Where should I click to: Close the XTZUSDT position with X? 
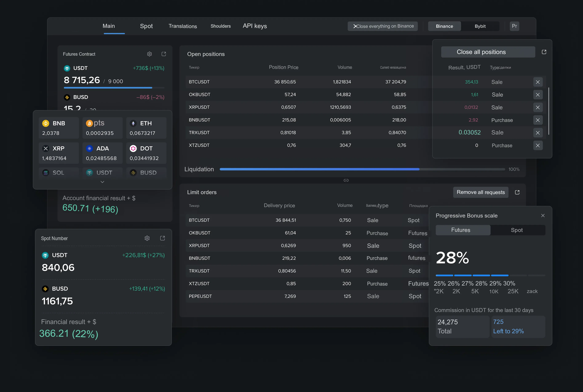(538, 145)
